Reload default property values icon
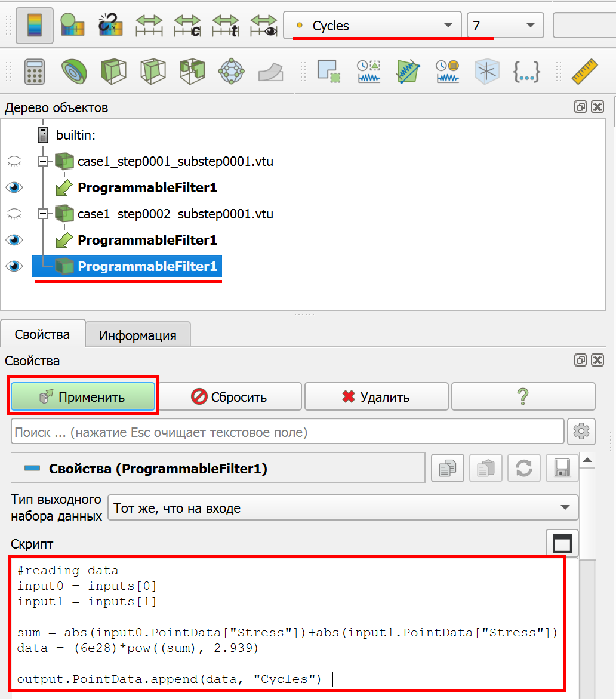The image size is (616, 699). coord(524,468)
